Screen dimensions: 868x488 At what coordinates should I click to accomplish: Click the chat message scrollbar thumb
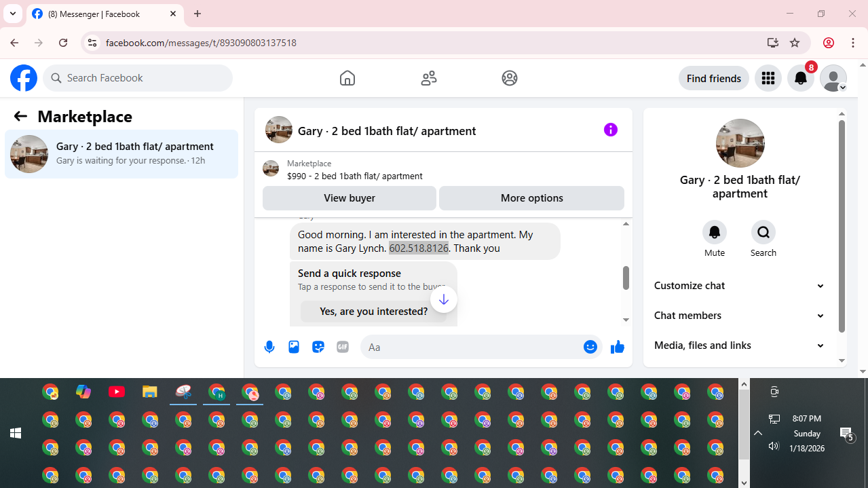pyautogui.click(x=626, y=277)
